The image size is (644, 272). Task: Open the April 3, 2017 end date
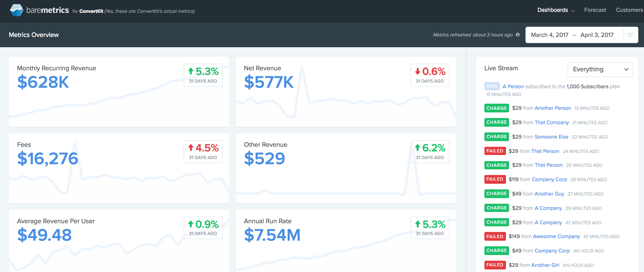[597, 35]
